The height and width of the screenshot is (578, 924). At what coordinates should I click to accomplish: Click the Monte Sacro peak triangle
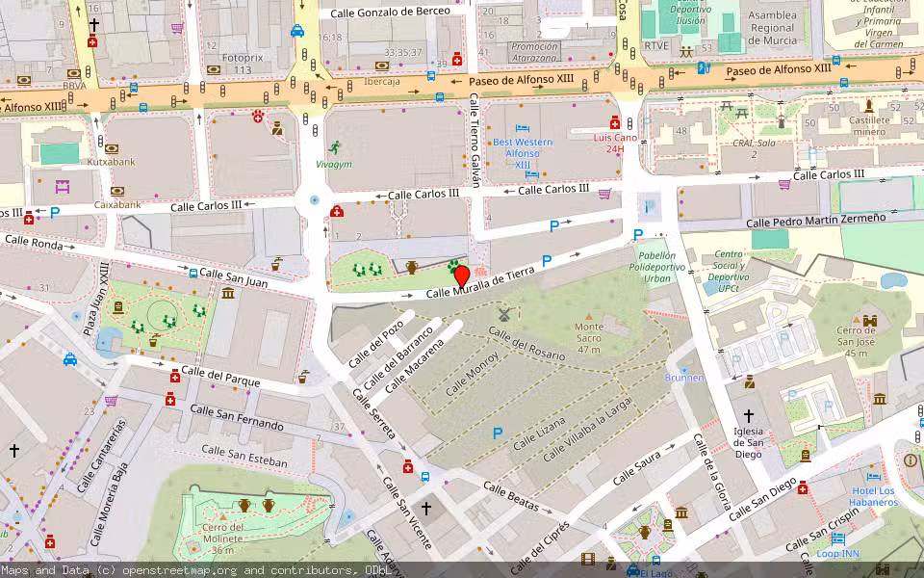pyautogui.click(x=589, y=317)
